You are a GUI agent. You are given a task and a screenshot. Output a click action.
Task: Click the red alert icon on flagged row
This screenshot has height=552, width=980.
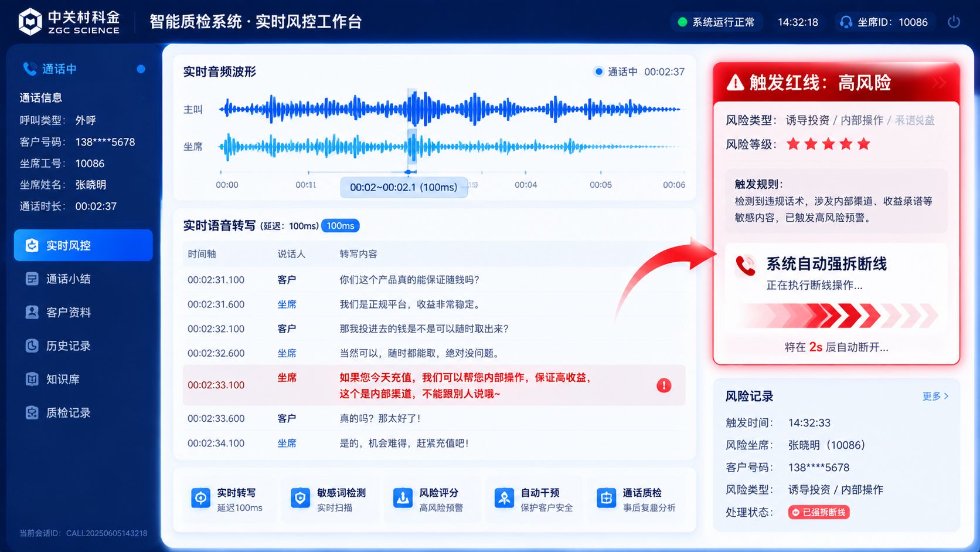(x=663, y=385)
